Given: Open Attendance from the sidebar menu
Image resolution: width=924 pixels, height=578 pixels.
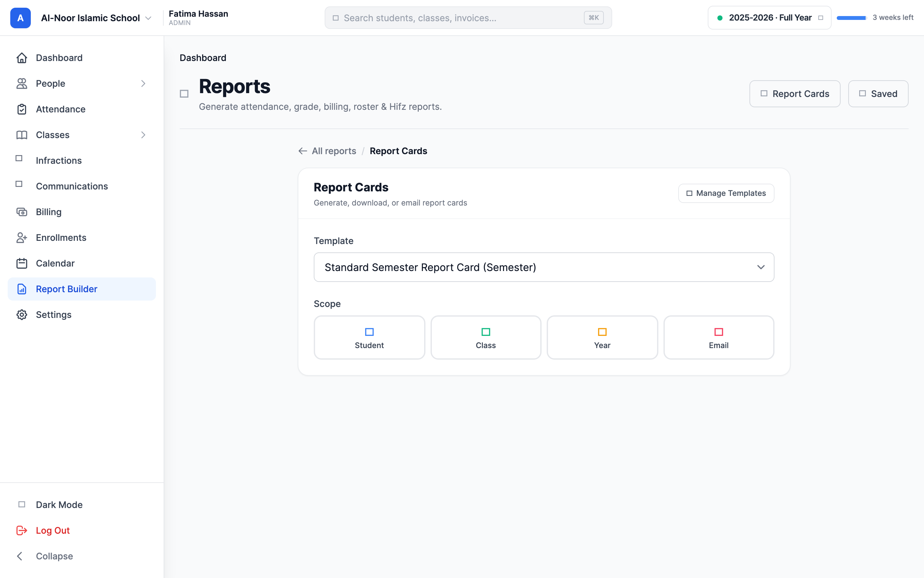Looking at the screenshot, I should point(82,109).
